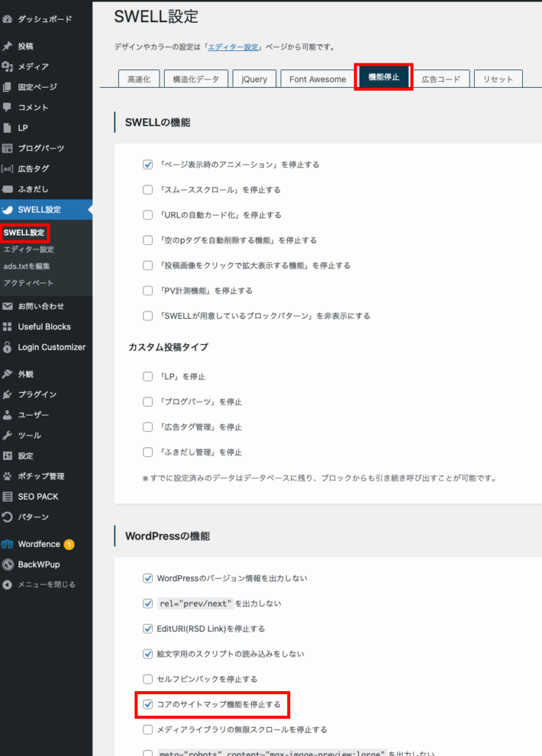Viewport: 542px width, 756px height.
Task: Check メディアライブラリの無限スクロール停止 checkbox
Action: (x=148, y=729)
